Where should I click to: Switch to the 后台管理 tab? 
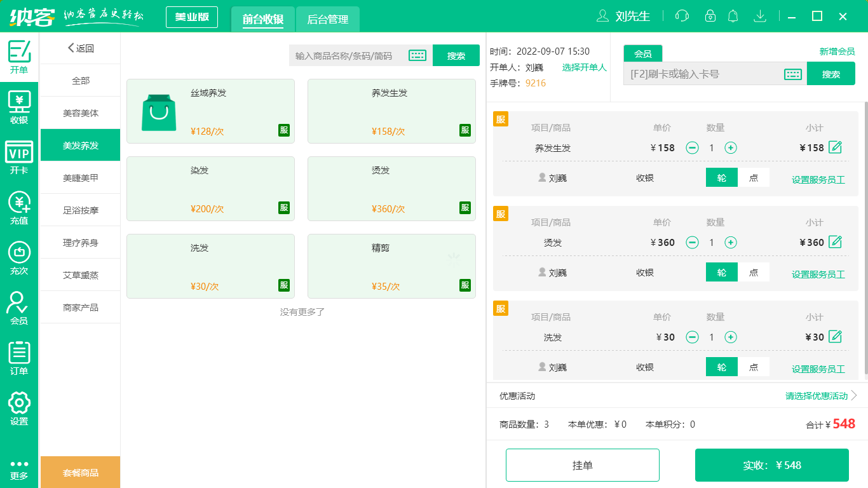coord(329,19)
